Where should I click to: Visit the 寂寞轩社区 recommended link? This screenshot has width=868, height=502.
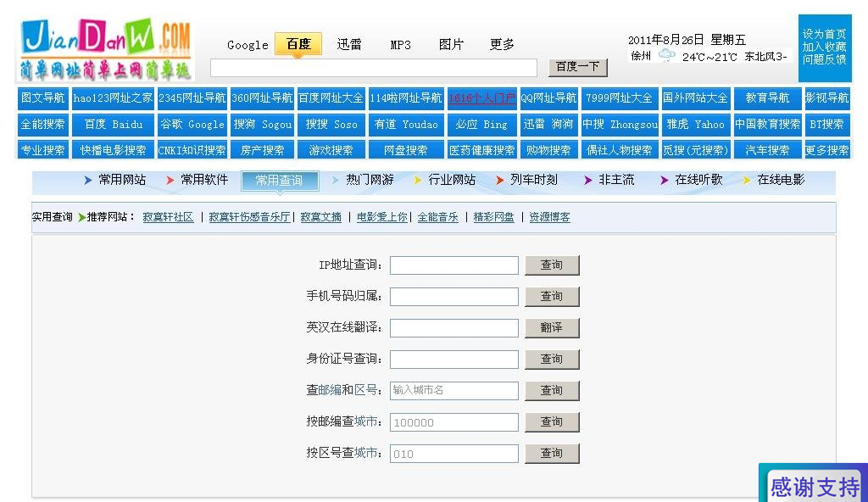click(x=169, y=217)
